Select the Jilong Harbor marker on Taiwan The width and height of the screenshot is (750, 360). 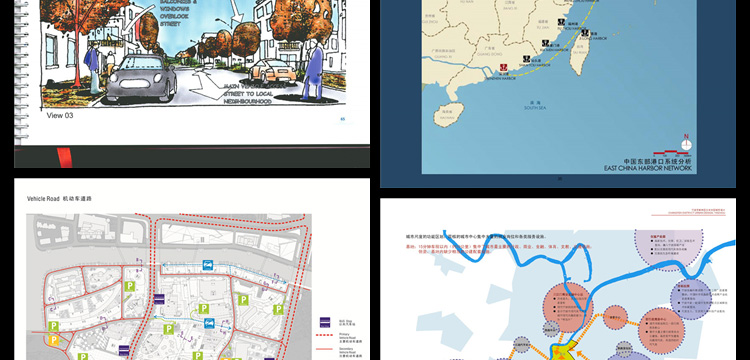click(x=585, y=33)
